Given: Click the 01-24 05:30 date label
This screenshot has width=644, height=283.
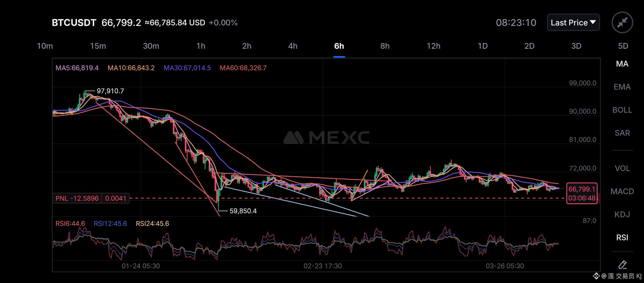Looking at the screenshot, I should tap(141, 266).
